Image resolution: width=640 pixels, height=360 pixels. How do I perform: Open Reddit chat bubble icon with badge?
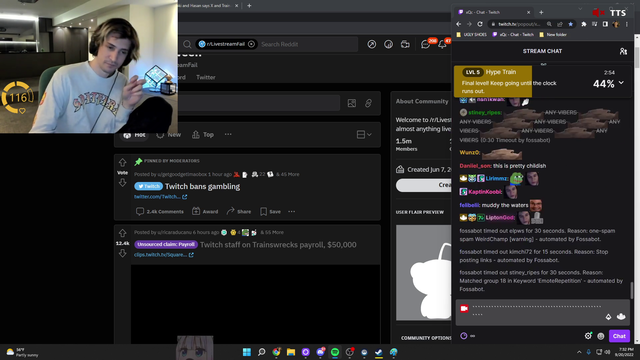pos(426,44)
